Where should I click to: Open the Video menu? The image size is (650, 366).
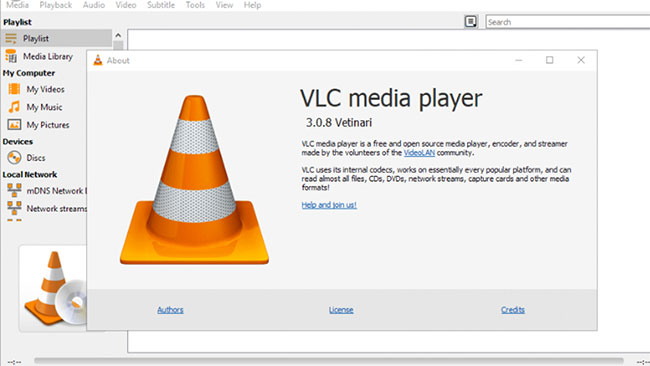(x=126, y=5)
